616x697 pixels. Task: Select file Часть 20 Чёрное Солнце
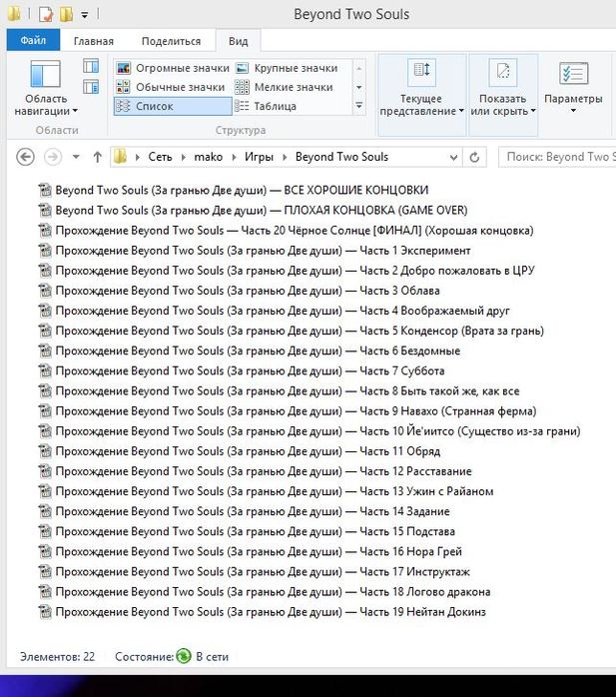286,231
